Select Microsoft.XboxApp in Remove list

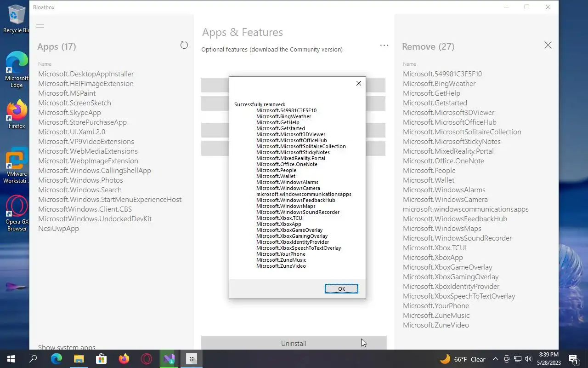433,257
